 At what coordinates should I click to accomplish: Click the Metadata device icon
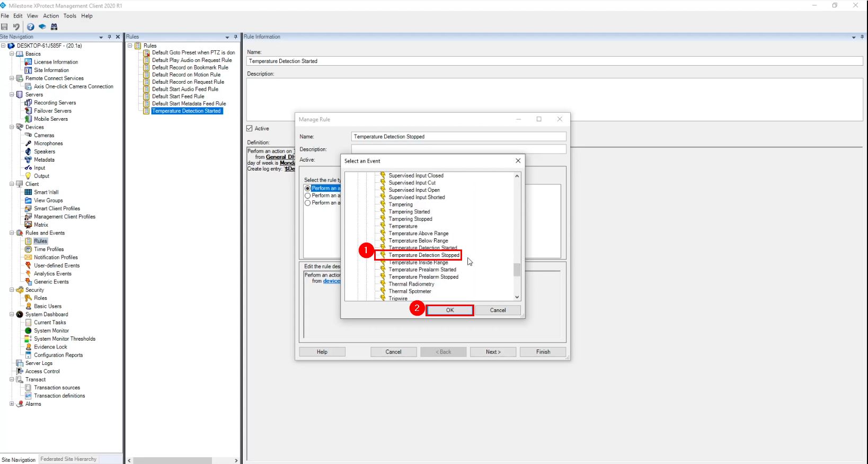point(29,159)
